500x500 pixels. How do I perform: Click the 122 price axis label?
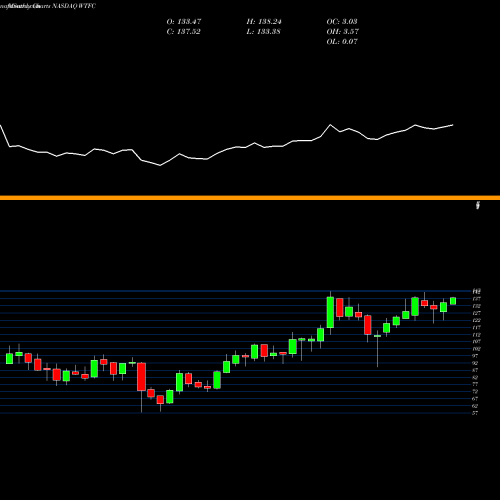476,320
